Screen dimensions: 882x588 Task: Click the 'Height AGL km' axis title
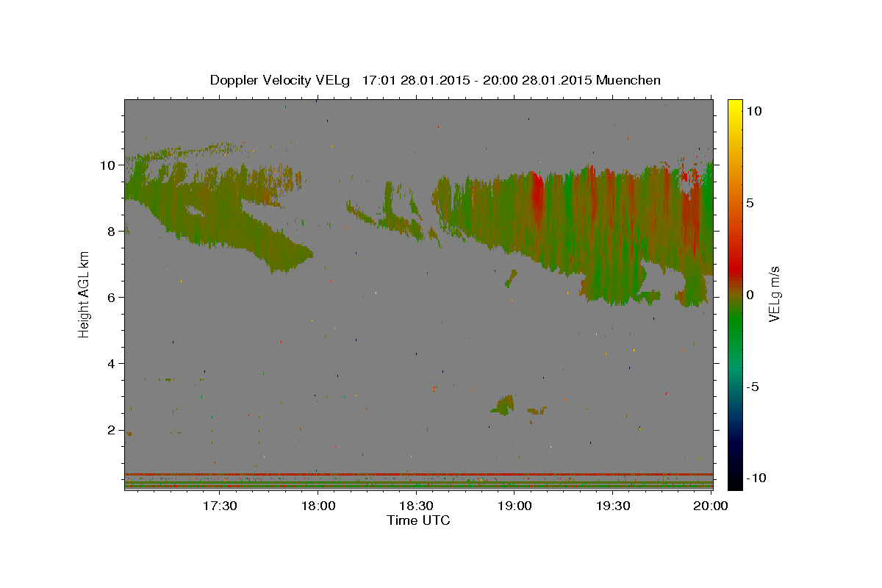[x=85, y=294]
